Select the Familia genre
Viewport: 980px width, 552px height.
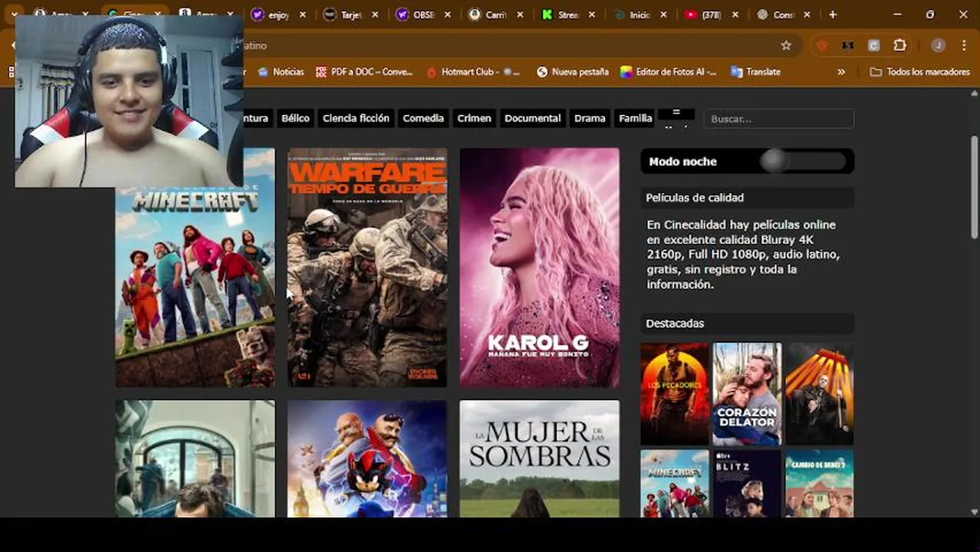pos(635,118)
